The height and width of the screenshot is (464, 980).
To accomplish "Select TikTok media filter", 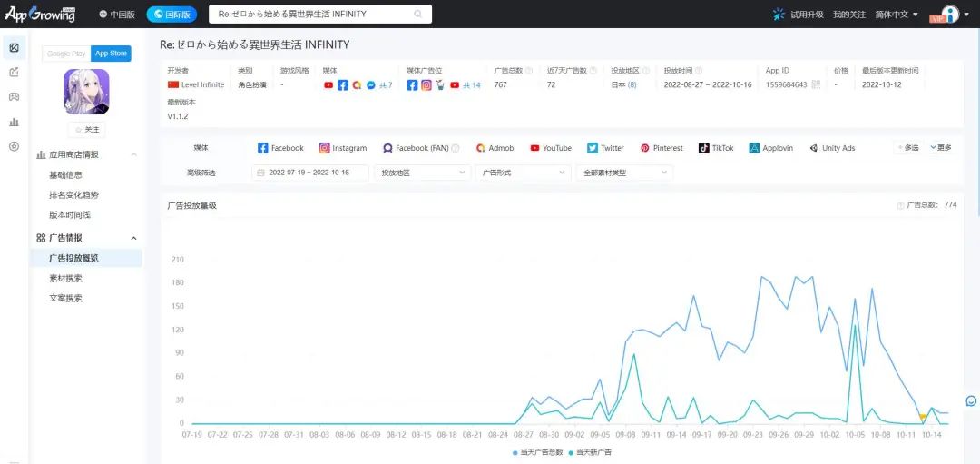I will (716, 148).
